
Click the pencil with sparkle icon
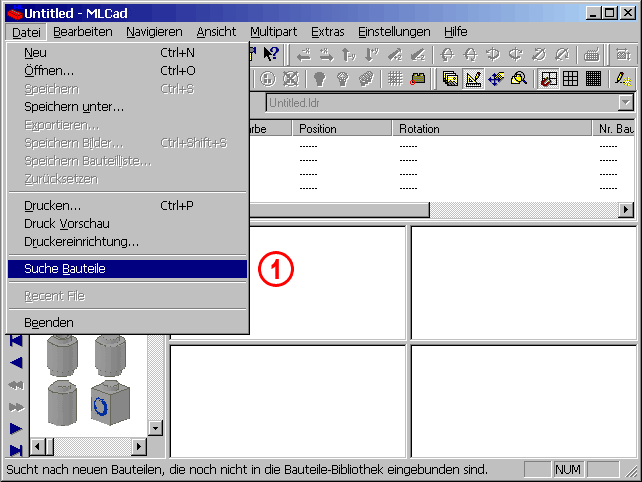point(623,79)
